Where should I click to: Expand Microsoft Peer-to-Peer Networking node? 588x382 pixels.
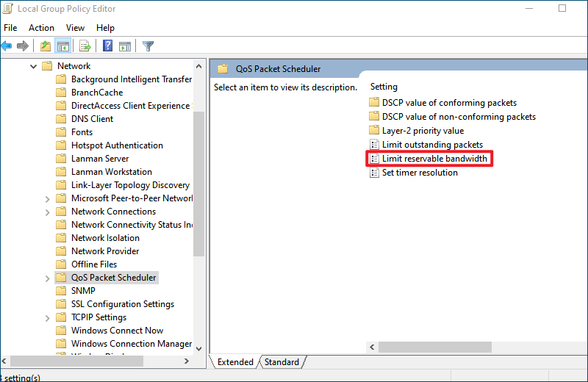(47, 198)
